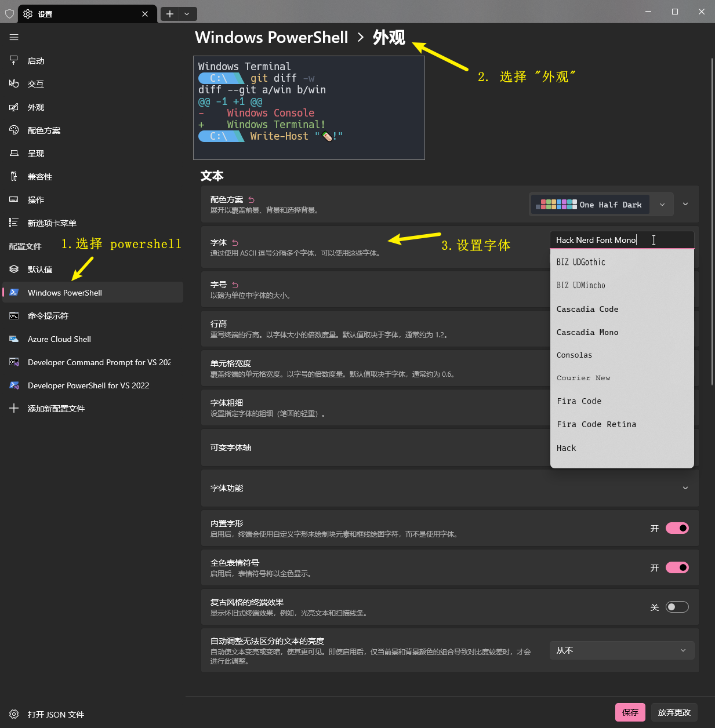Open 配色方案 palette icon in sidebar
715x728 pixels.
tap(14, 130)
